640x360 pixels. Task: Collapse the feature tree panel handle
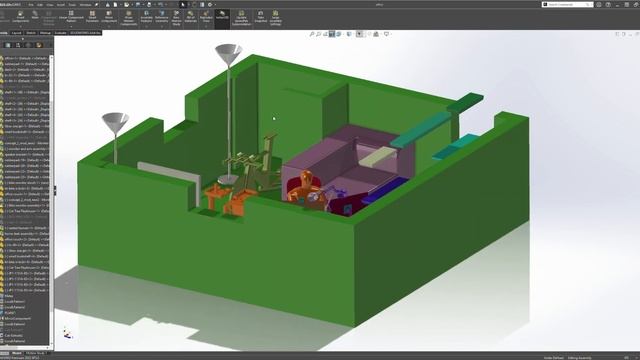[x=55, y=191]
